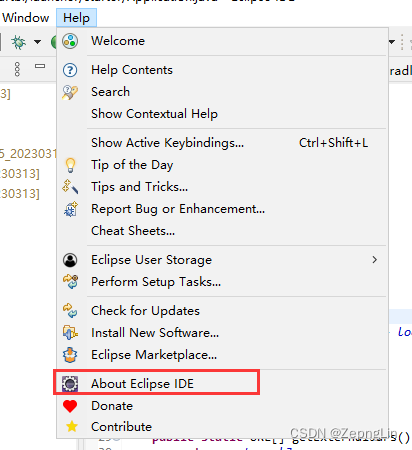The height and width of the screenshot is (450, 412).
Task: Click the lightbulb Tip icon
Action: click(70, 165)
